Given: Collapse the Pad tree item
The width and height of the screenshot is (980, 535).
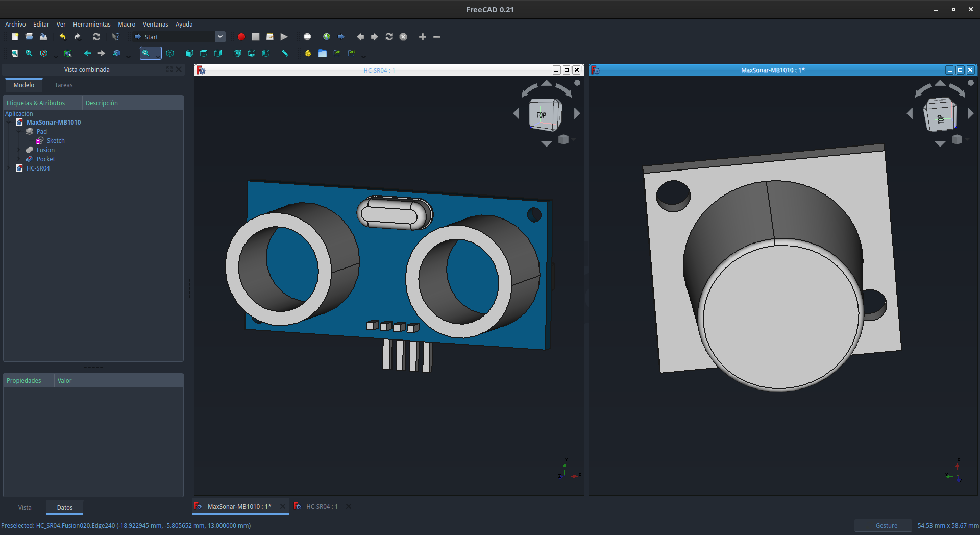Looking at the screenshot, I should (x=19, y=132).
